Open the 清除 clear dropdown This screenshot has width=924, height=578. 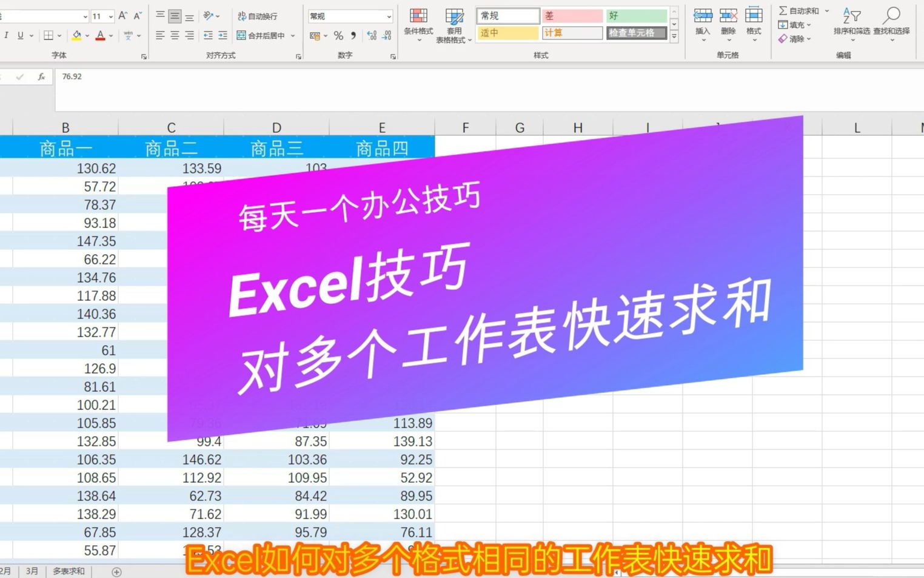pyautogui.click(x=794, y=39)
